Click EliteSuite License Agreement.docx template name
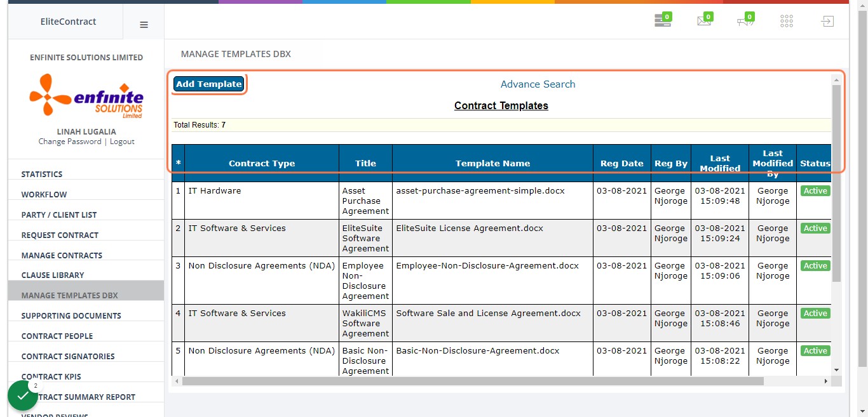The height and width of the screenshot is (417, 868). coord(470,228)
